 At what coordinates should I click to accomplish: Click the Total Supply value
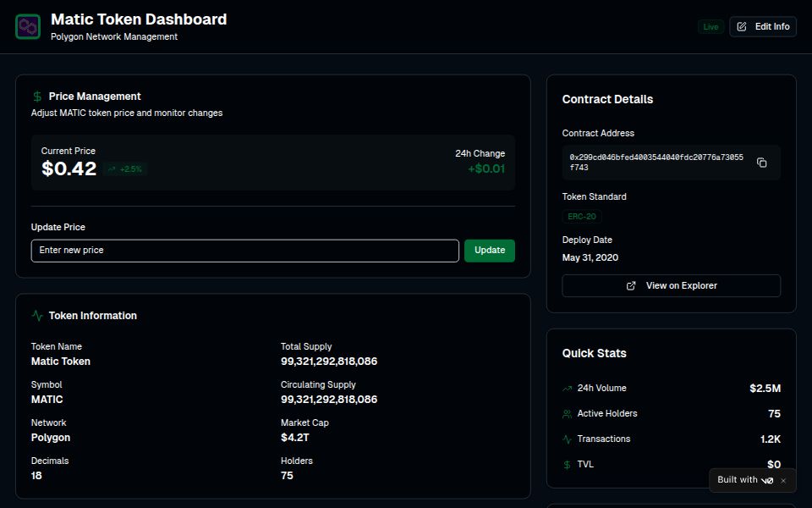coord(329,362)
